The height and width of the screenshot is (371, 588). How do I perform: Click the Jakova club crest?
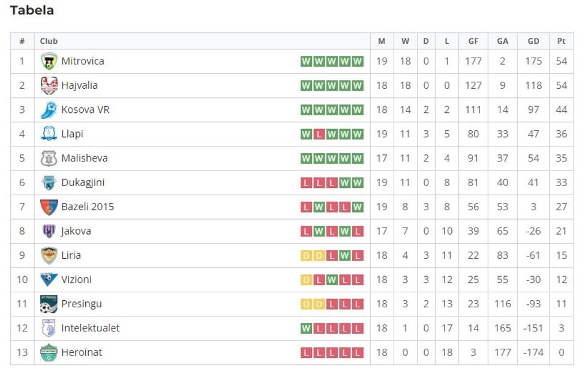pos(49,231)
